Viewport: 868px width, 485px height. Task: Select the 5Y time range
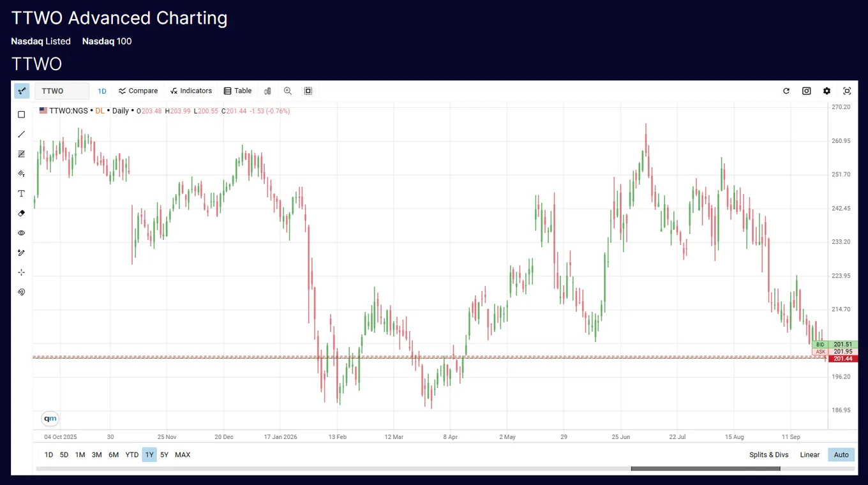point(165,455)
